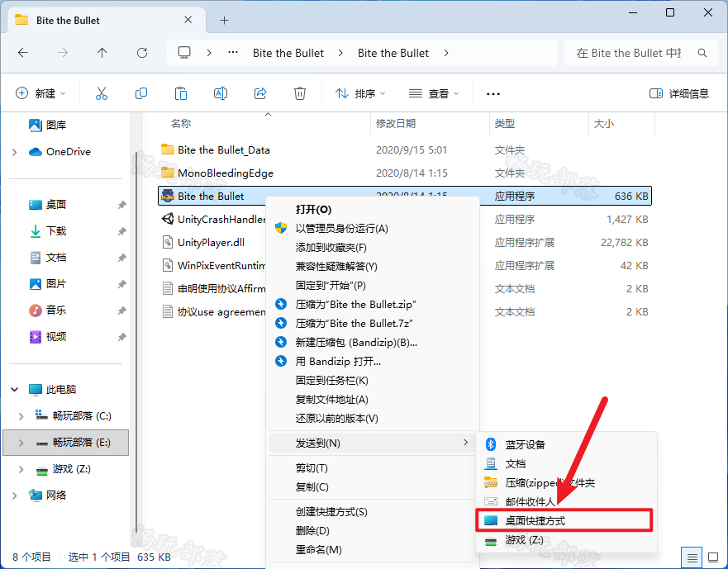Unpin 桌面 using its pin icon
Image resolution: width=728 pixels, height=569 pixels.
[121, 205]
